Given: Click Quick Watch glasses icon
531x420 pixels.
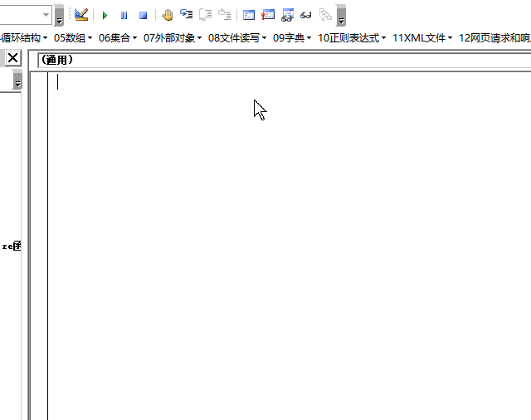Looking at the screenshot, I should (306, 15).
